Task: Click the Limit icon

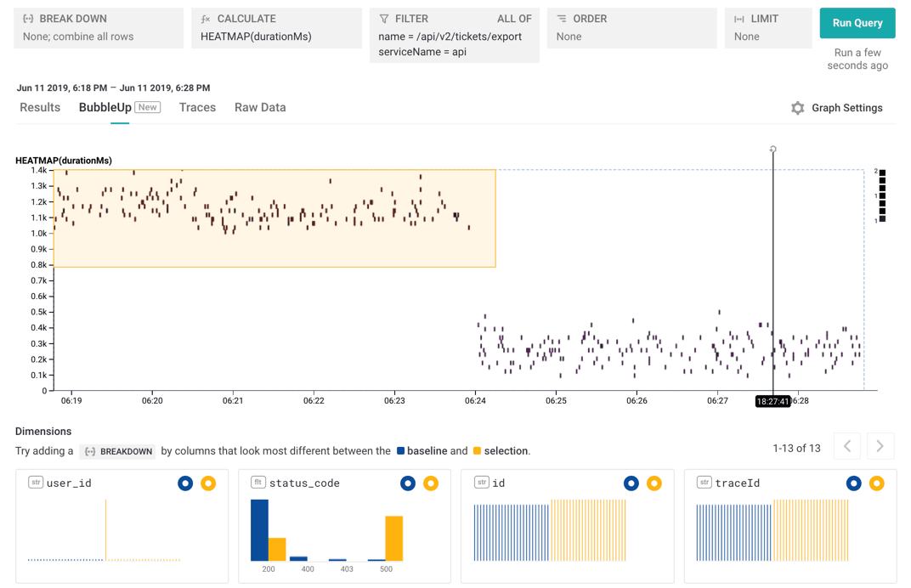Action: tap(739, 19)
